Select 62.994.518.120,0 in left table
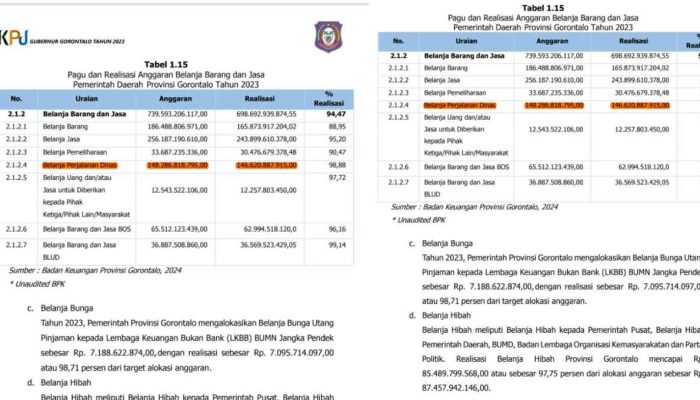Image resolution: width=700 pixels, height=400 pixels. (x=270, y=229)
